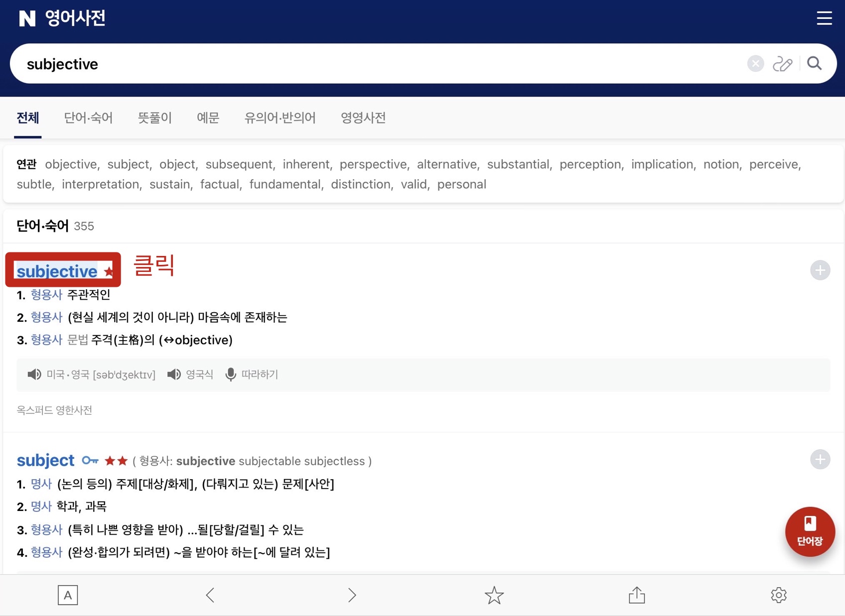Open the red 단어장 floating button
Viewport: 845px width, 616px height.
coord(810,531)
